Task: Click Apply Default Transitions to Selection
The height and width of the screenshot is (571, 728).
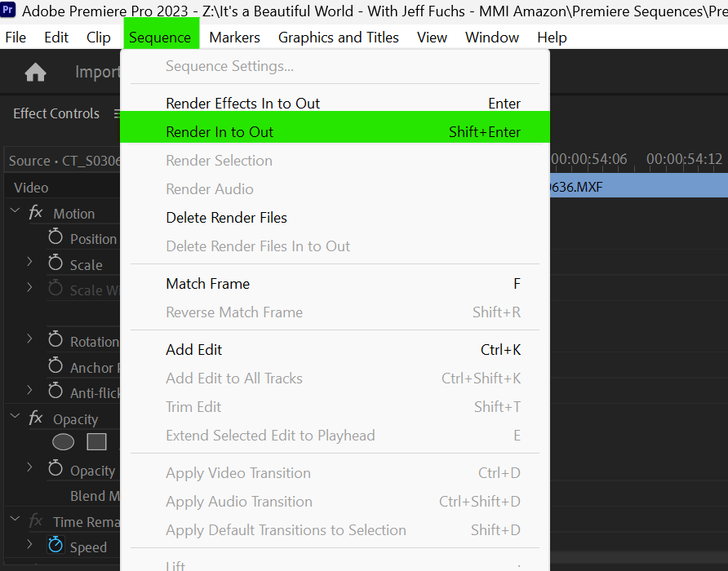Action: click(x=335, y=529)
